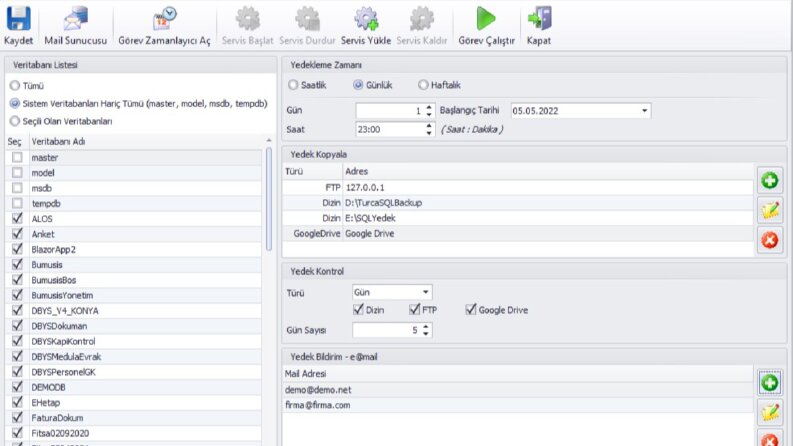Edit the selected mail address

(770, 413)
